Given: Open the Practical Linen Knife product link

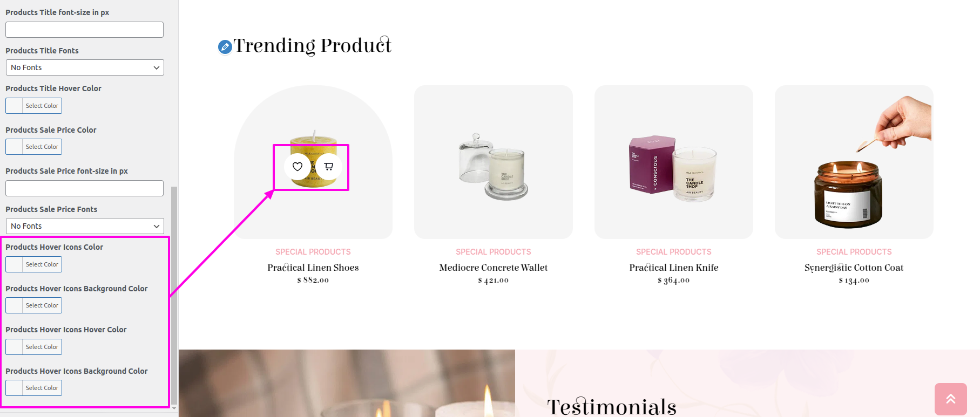Looking at the screenshot, I should click(x=674, y=268).
